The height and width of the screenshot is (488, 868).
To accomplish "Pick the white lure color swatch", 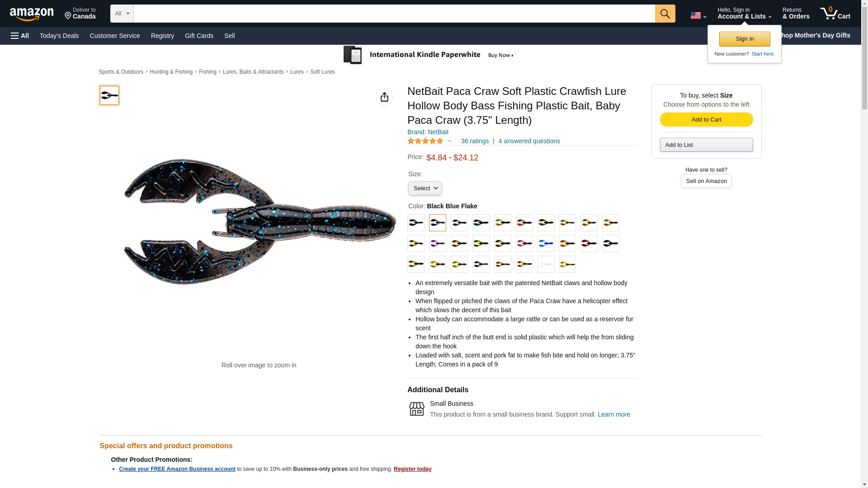I will (546, 264).
